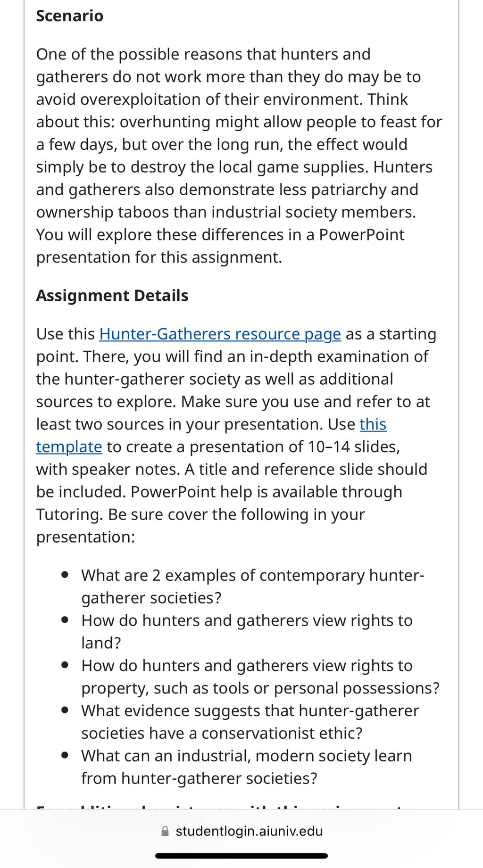
Task: Select the bullet about conservationist ethic
Action: click(x=250, y=722)
